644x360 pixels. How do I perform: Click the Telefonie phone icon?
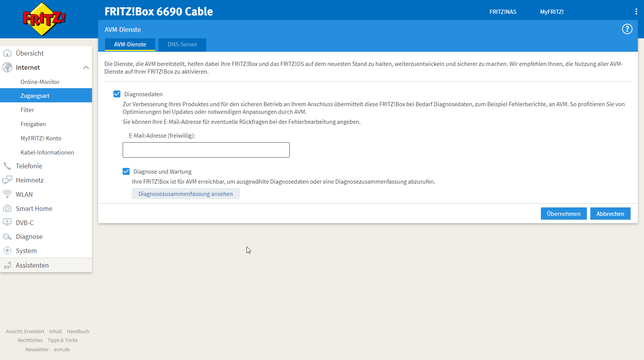pyautogui.click(x=7, y=166)
